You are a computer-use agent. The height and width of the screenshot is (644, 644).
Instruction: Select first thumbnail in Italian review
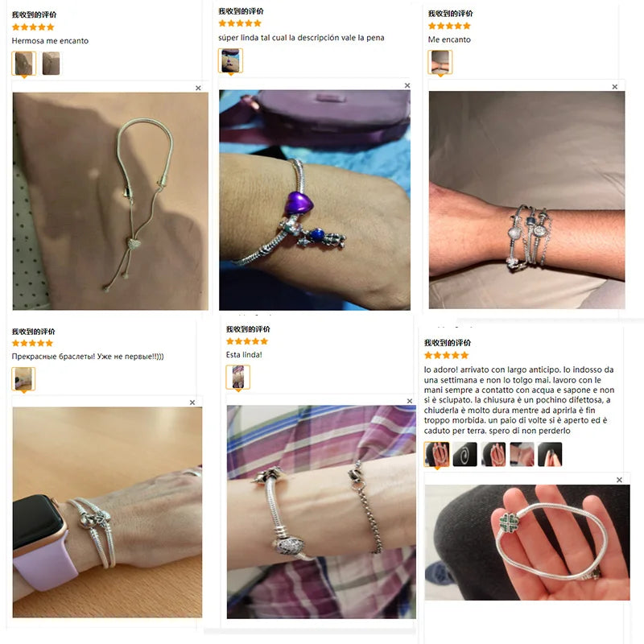coord(436,454)
